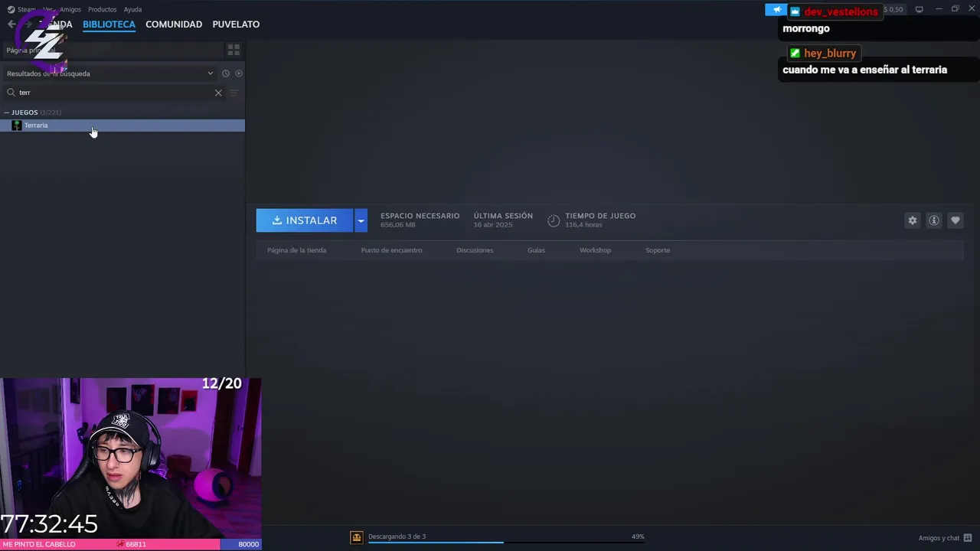The image size is (980, 551).
Task: Show game info icon
Action: [934, 220]
